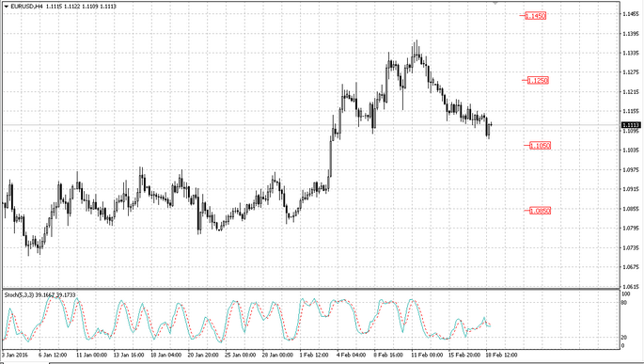Click the 18 Feb 12:00 time axis label
This screenshot has width=644, height=364.
[x=502, y=355]
